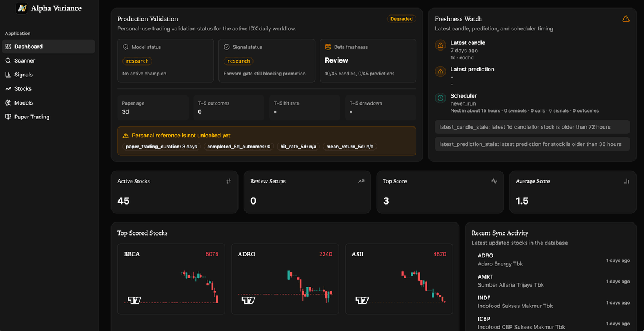Click TradingView logo on BBCA chart

135,300
